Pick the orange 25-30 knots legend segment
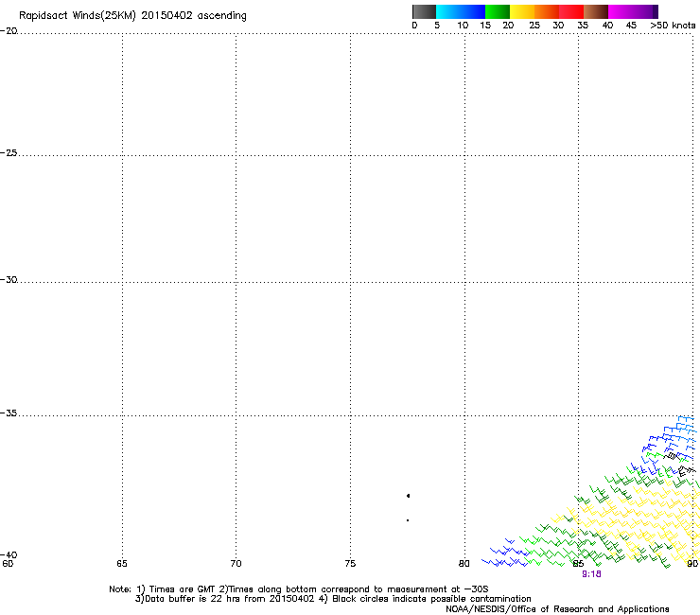This screenshot has width=700, height=615. tap(547, 11)
